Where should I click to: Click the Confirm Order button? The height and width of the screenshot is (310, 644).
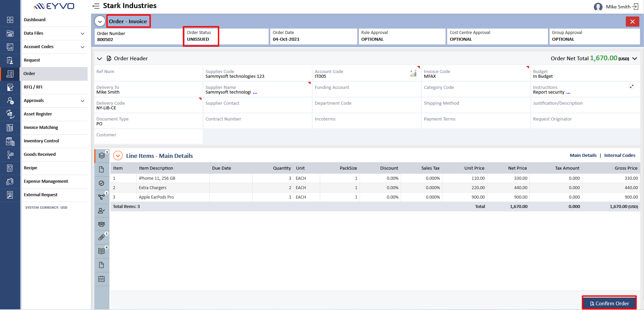coord(609,303)
